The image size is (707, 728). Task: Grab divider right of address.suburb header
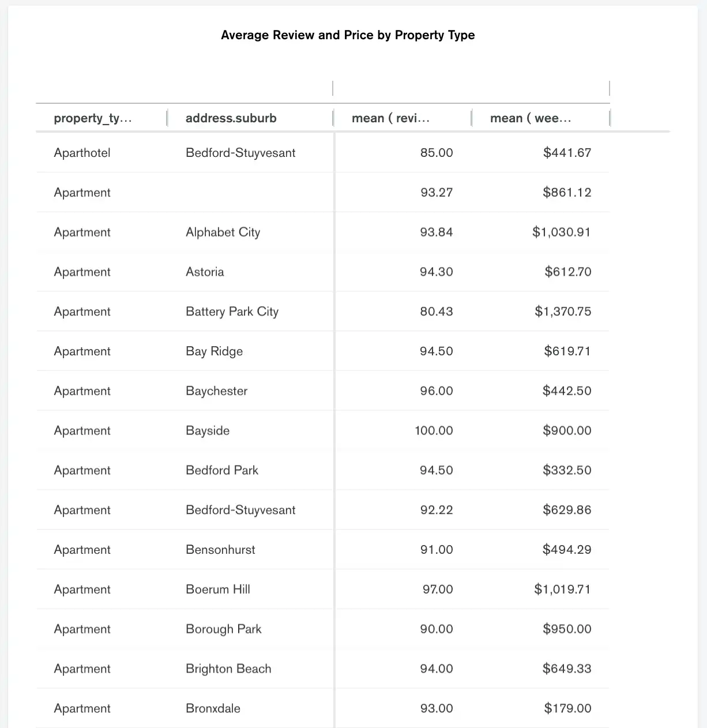coord(333,118)
